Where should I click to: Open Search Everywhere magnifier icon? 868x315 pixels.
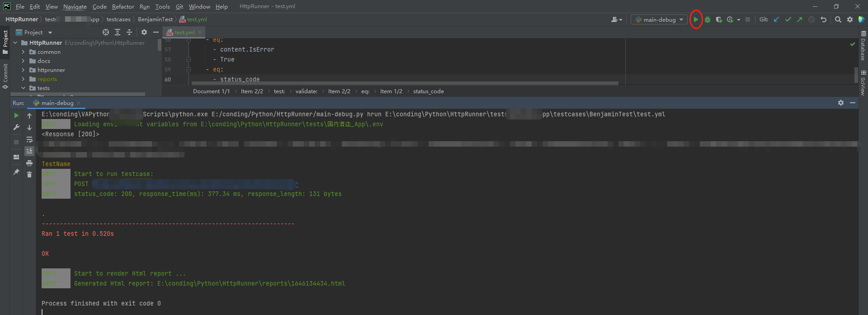coord(838,19)
